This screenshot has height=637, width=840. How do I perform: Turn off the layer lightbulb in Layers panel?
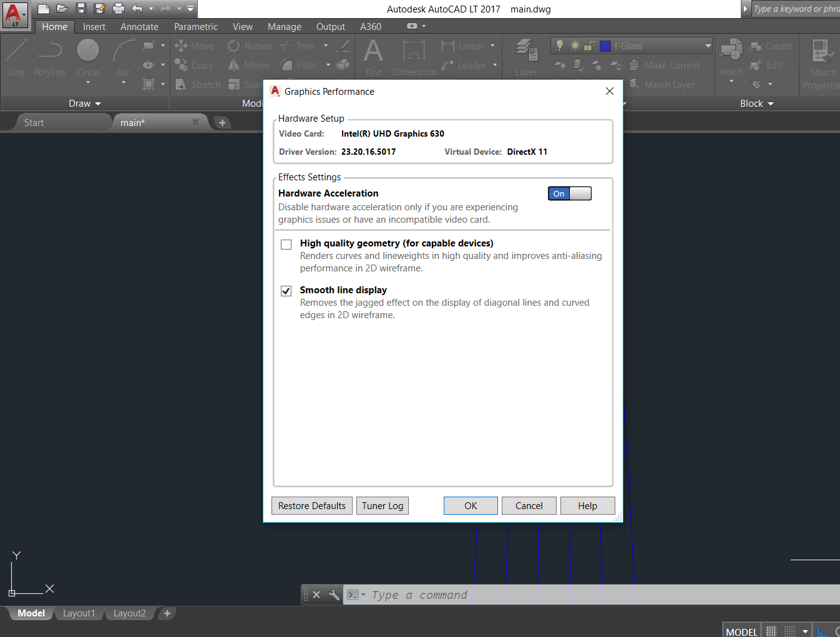[x=559, y=46]
